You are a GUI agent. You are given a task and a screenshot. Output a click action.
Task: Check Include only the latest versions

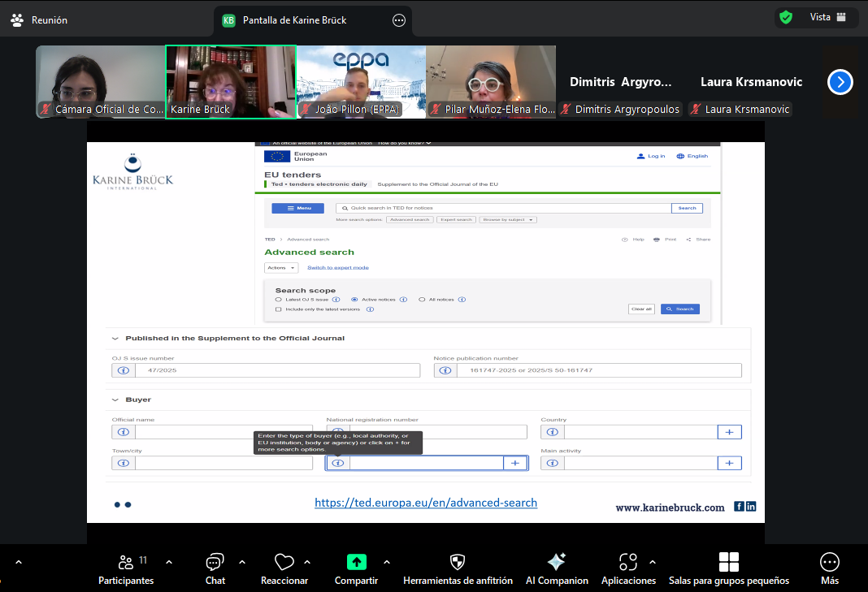tap(279, 309)
